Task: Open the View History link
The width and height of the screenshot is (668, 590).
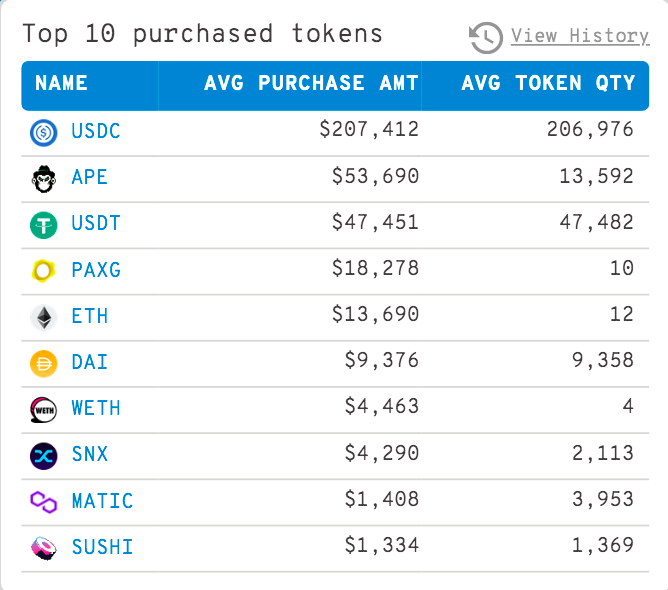Action: coord(580,36)
